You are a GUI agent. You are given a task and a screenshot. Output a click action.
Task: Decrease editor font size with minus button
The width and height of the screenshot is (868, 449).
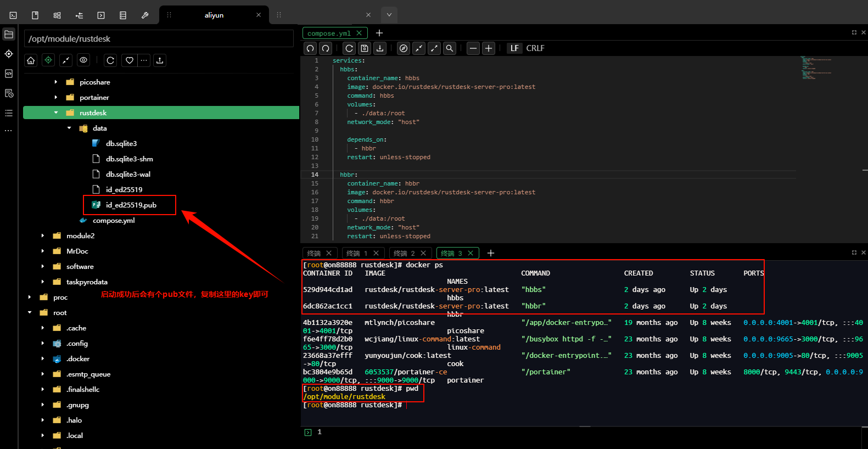point(473,48)
